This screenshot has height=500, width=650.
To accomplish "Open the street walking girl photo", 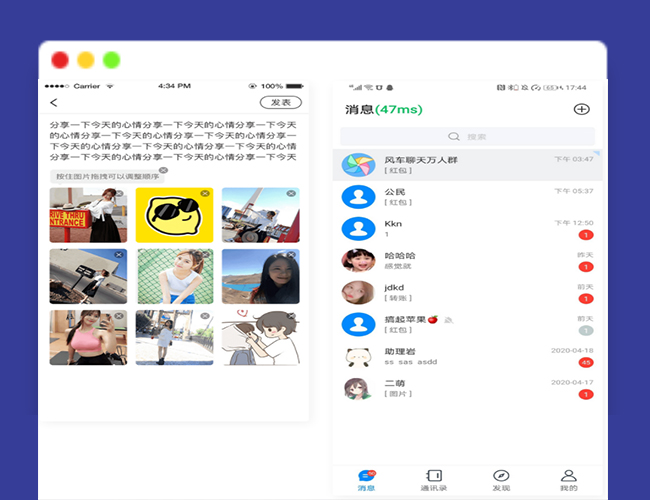I will [175, 337].
